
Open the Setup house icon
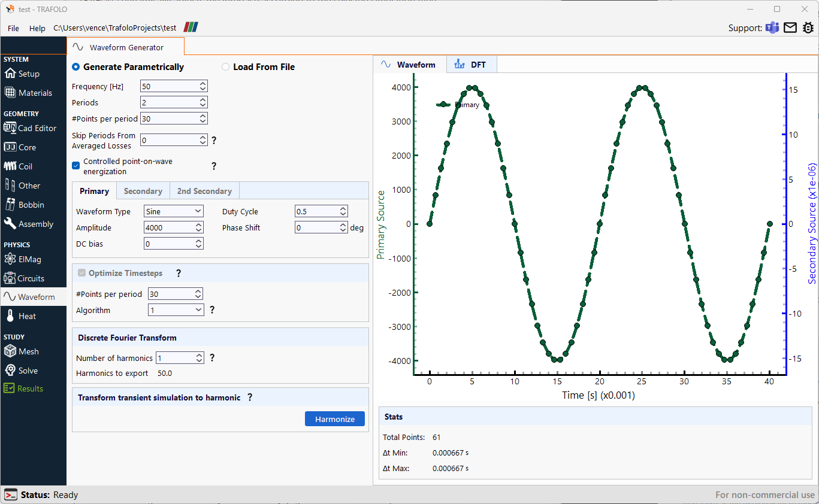[x=10, y=74]
